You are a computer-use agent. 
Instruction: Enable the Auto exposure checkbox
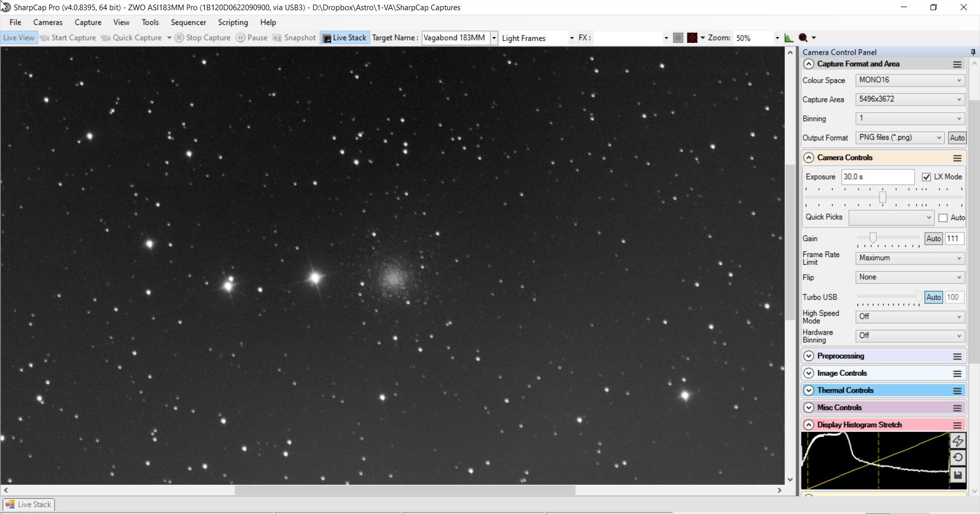943,218
